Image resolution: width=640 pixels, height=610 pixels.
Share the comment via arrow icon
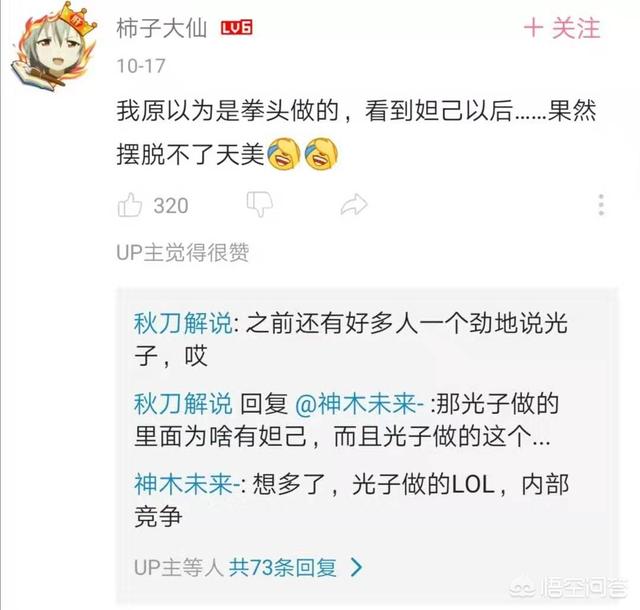(x=354, y=204)
